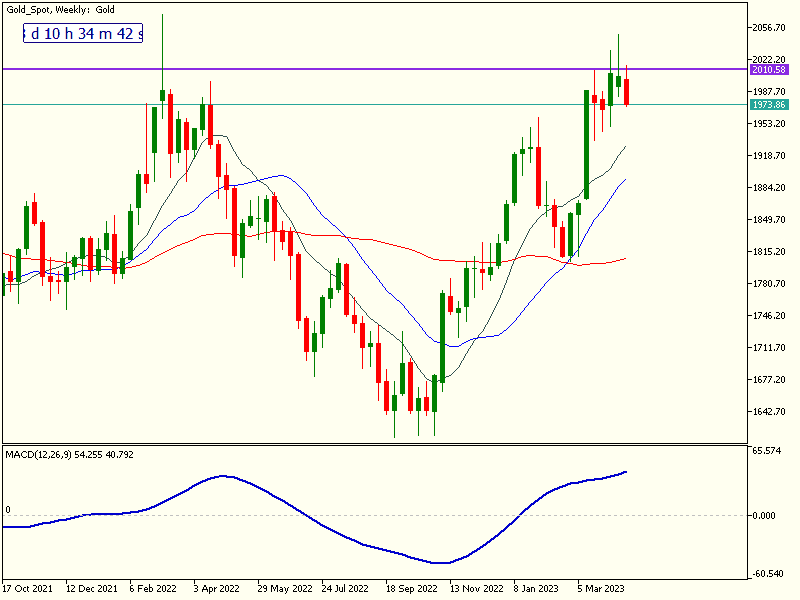Click the 6 Feb 2022 date label
Screen dimensions: 800x600
coord(152,589)
